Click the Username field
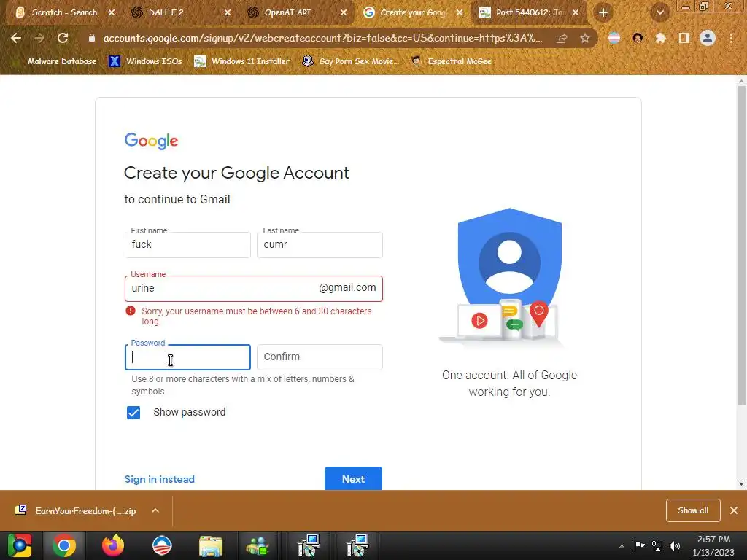Screen dimensions: 747x560 (253, 289)
